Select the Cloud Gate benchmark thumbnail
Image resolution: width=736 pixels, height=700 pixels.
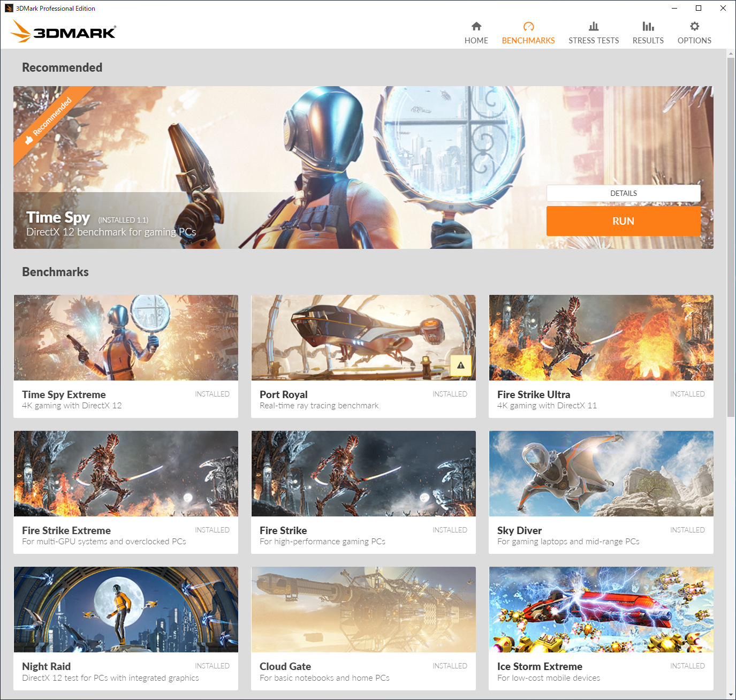coord(363,610)
